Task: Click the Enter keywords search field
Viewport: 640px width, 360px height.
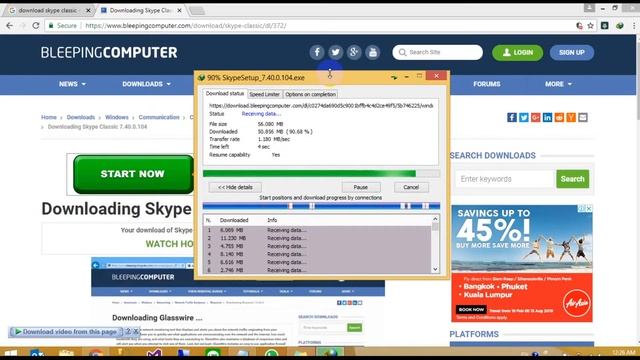Action: point(505,179)
